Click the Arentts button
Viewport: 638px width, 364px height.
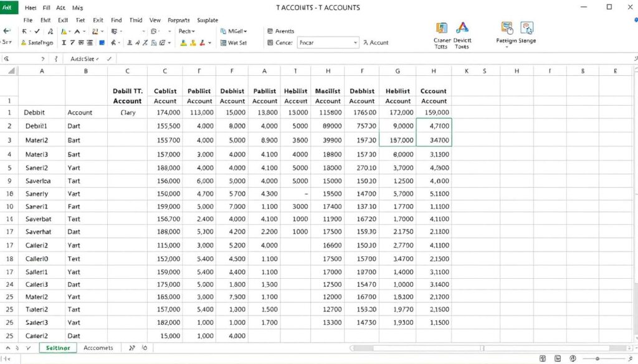point(281,31)
